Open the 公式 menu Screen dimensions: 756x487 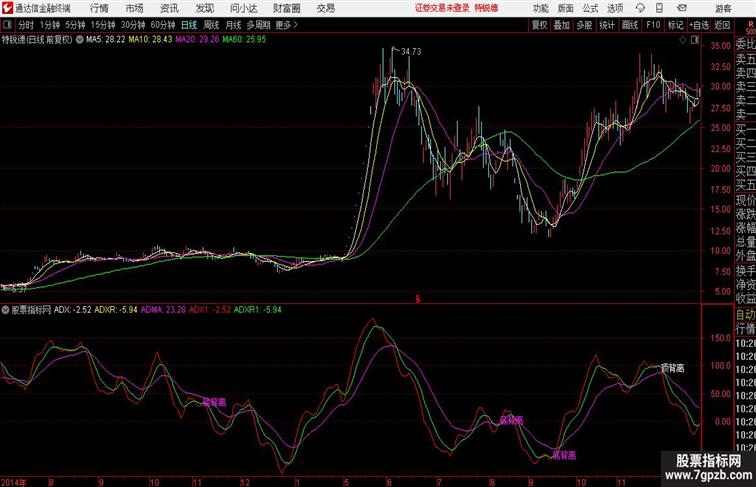pos(590,8)
